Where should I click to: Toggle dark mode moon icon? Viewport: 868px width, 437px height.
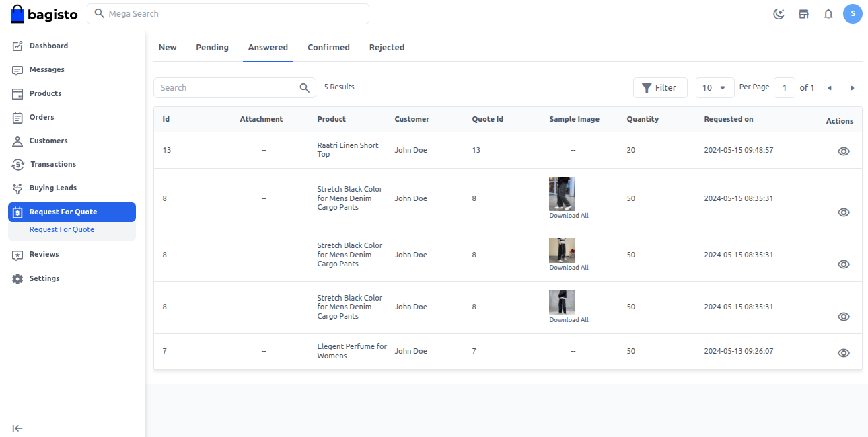point(779,14)
